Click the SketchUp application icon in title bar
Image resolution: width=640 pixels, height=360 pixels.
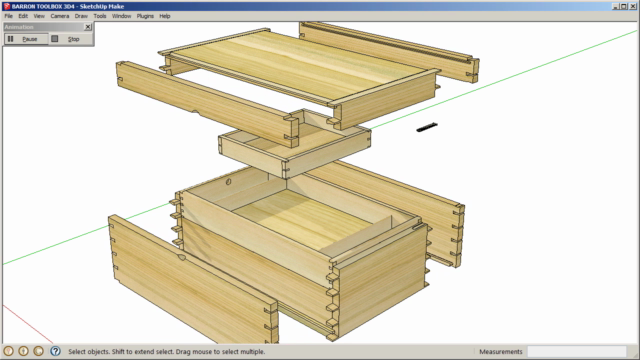click(7, 6)
